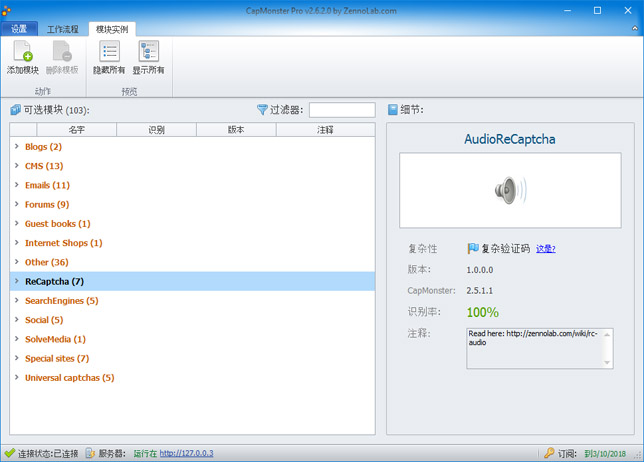Viewport: 644px width, 462px height.
Task: Select the Module Instances (模块实例) tab
Action: 112,29
